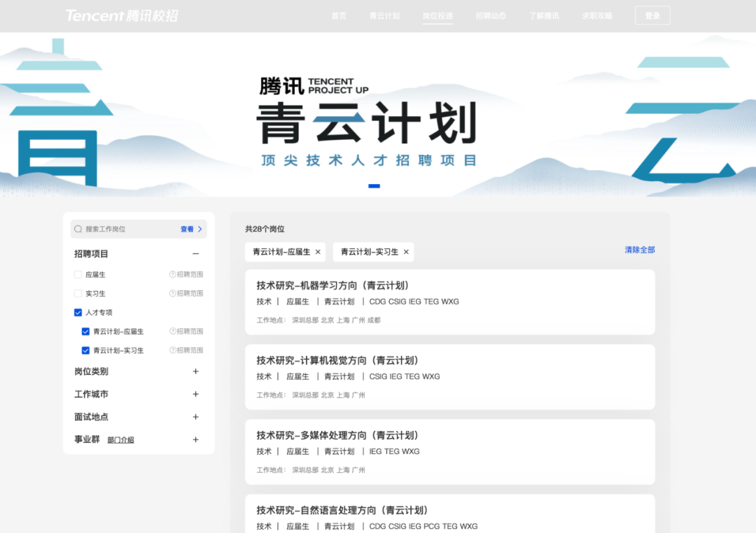This screenshot has height=533, width=756.
Task: Expand the 事业群 filter section
Action: click(x=196, y=439)
